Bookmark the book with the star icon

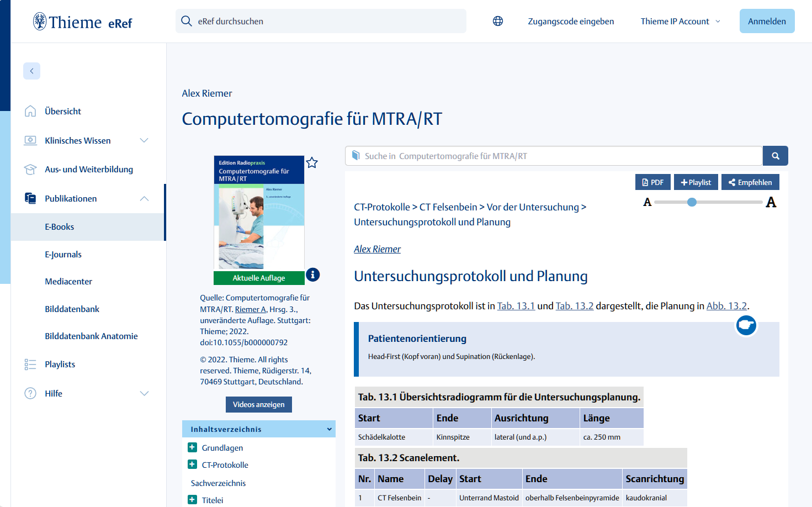coord(312,162)
